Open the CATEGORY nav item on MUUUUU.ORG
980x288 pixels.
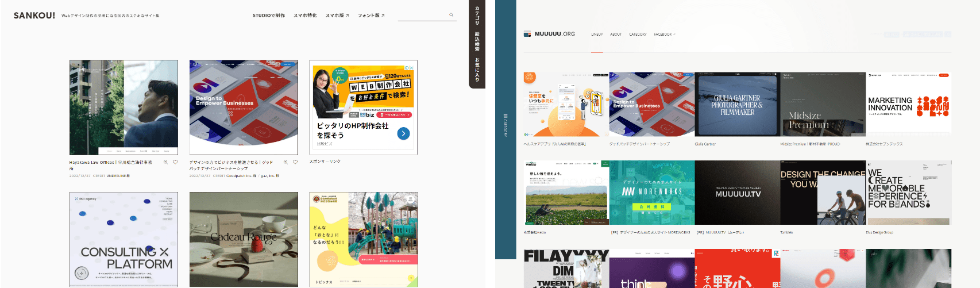[x=638, y=34]
